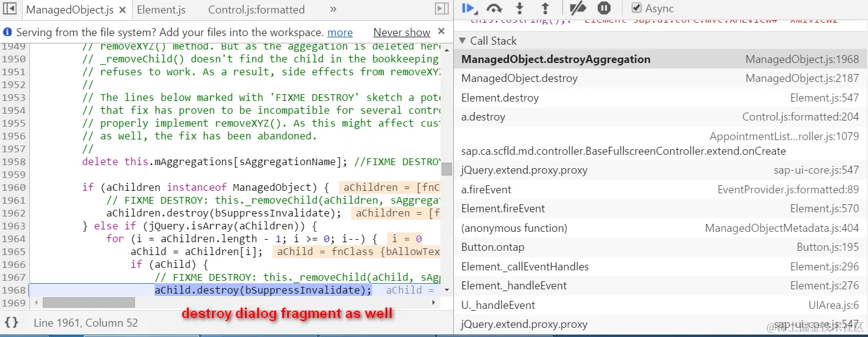Pretty print with the curly braces icon
Image resolution: width=868 pixels, height=337 pixels.
(11, 322)
